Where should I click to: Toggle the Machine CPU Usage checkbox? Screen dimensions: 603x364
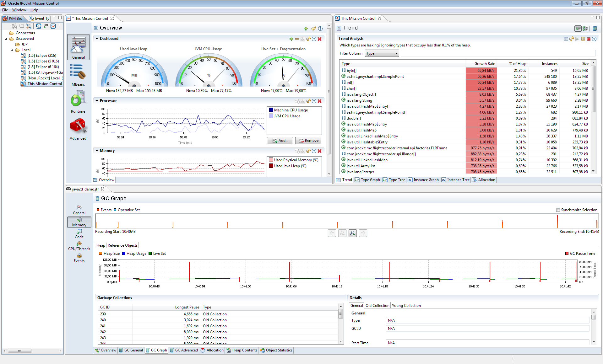tap(271, 110)
